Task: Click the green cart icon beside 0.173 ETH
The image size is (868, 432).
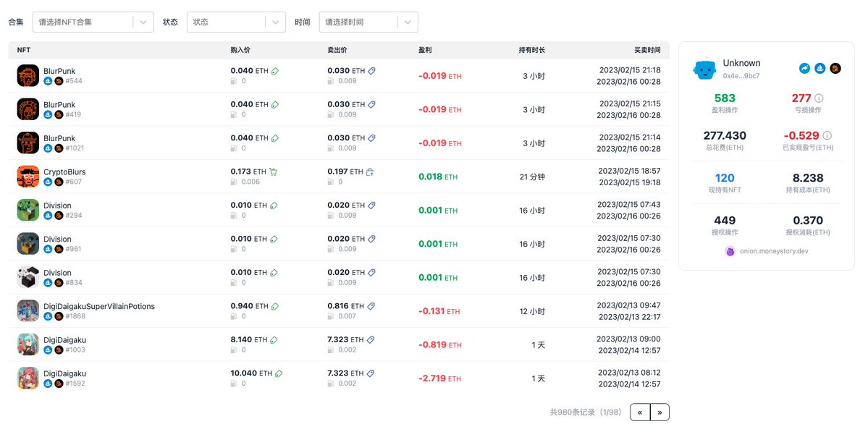Action: [x=273, y=171]
